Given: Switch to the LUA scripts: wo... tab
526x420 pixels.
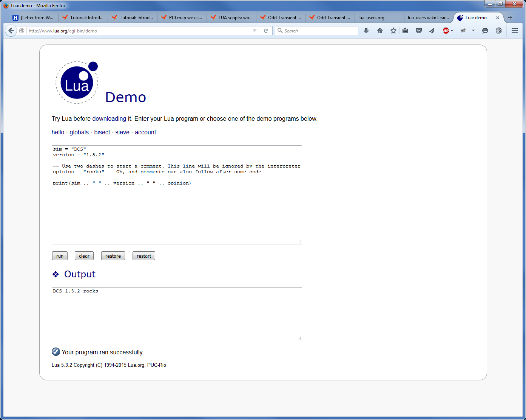Looking at the screenshot, I should 231,18.
